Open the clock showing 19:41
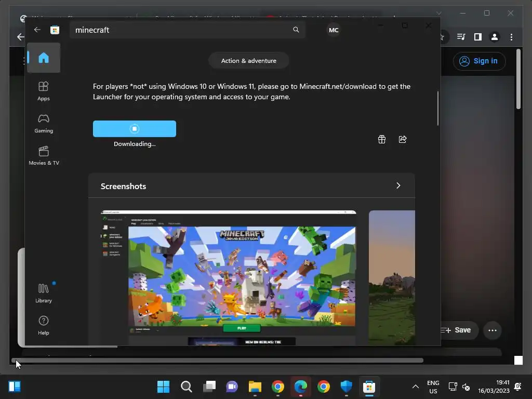 [x=494, y=387]
